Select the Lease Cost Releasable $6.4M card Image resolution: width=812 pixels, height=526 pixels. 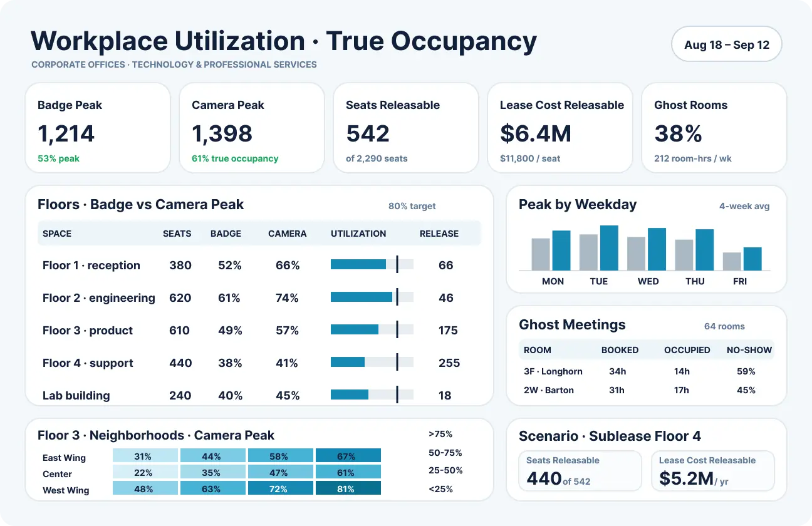(560, 128)
